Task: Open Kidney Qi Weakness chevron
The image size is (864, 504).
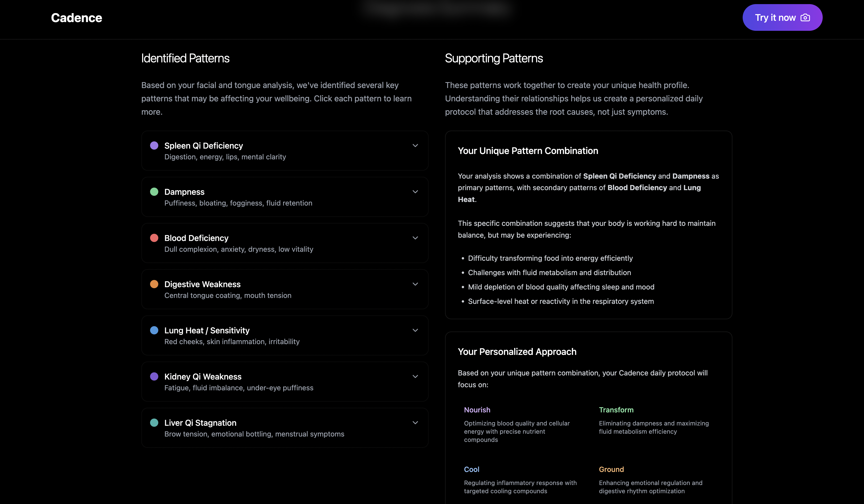Action: [x=415, y=376]
